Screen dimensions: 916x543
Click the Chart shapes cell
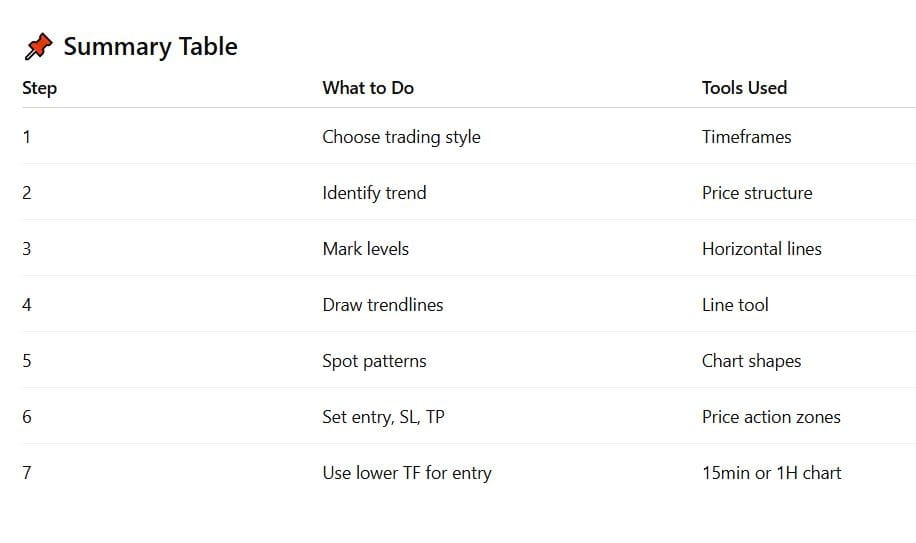pyautogui.click(x=751, y=361)
